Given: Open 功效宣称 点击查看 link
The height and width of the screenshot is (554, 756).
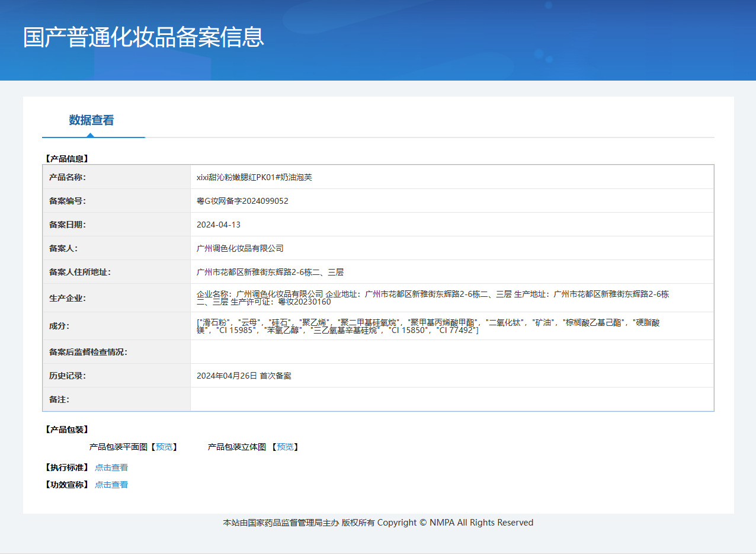Looking at the screenshot, I should 111,485.
